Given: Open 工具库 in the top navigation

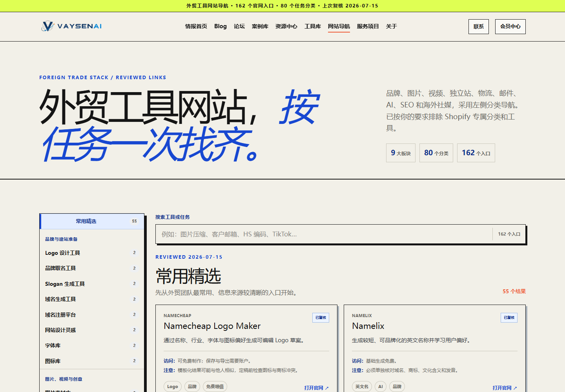Looking at the screenshot, I should point(313,26).
